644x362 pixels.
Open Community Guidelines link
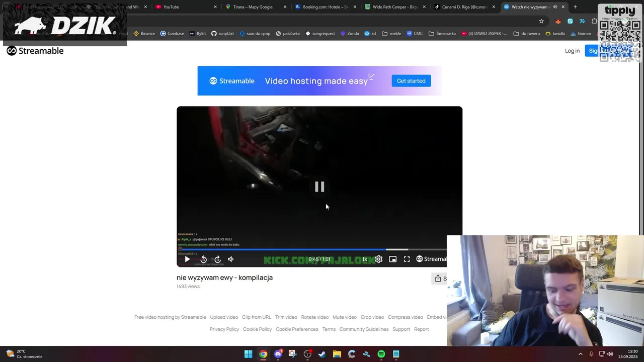(364, 329)
